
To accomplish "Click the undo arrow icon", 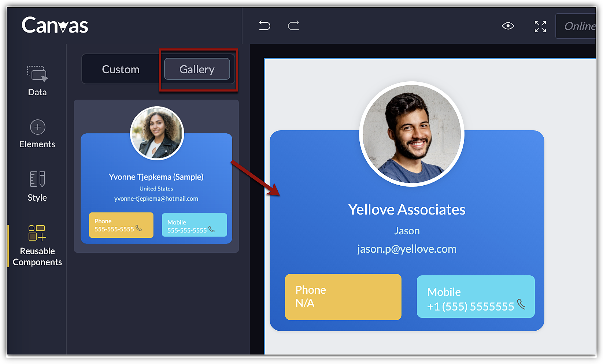I will point(264,25).
